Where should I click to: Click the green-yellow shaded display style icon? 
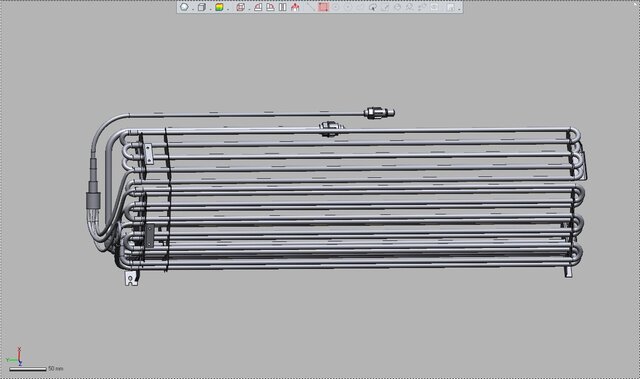pos(219,7)
